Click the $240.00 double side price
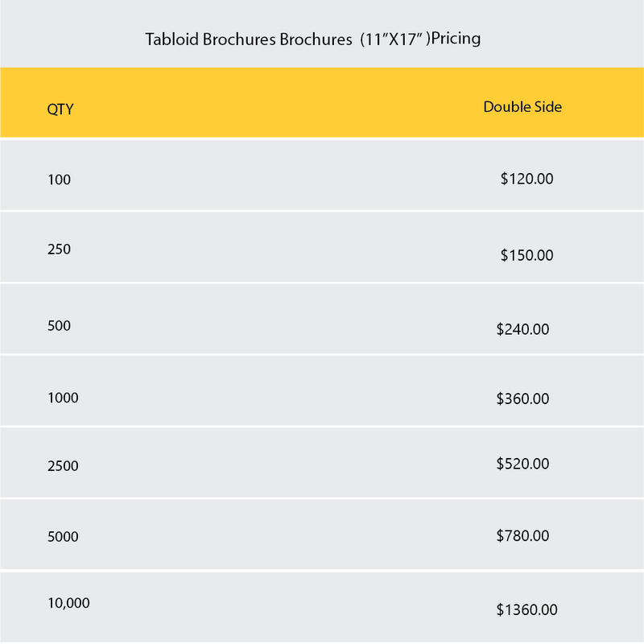Viewport: 644px width, 644px height. pos(523,329)
